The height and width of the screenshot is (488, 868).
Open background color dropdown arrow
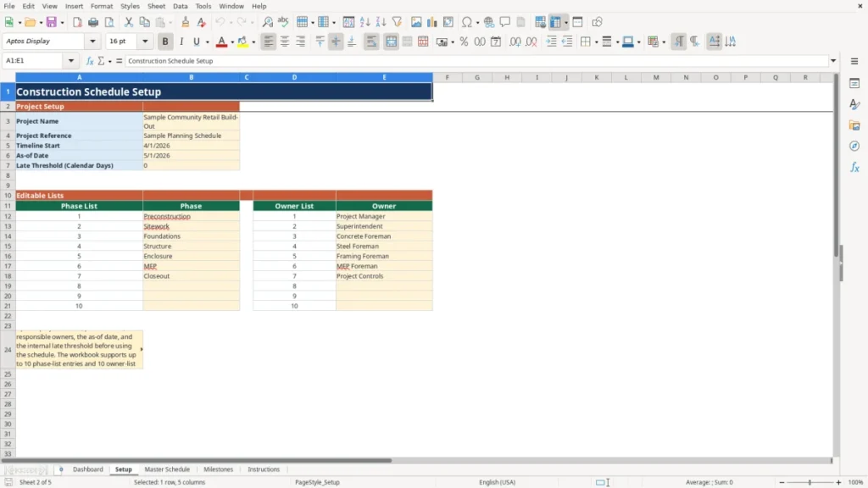pos(253,42)
